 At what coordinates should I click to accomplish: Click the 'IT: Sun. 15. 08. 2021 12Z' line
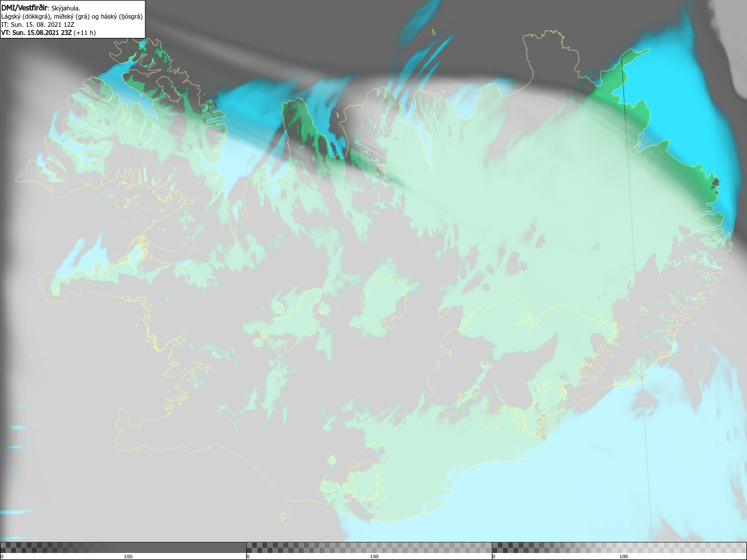[x=37, y=24]
